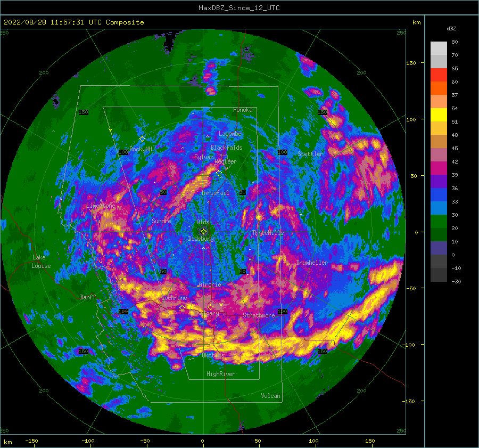Screen dimensions: 479x448
Task: Click the Banff label
Action: tap(88, 297)
